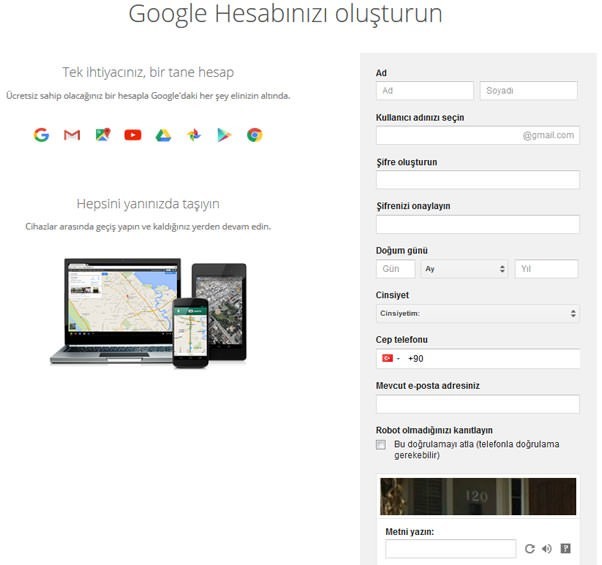Screen dimensions: 602x565
Task: Click the Şifre oluşturun password field
Action: 477,180
